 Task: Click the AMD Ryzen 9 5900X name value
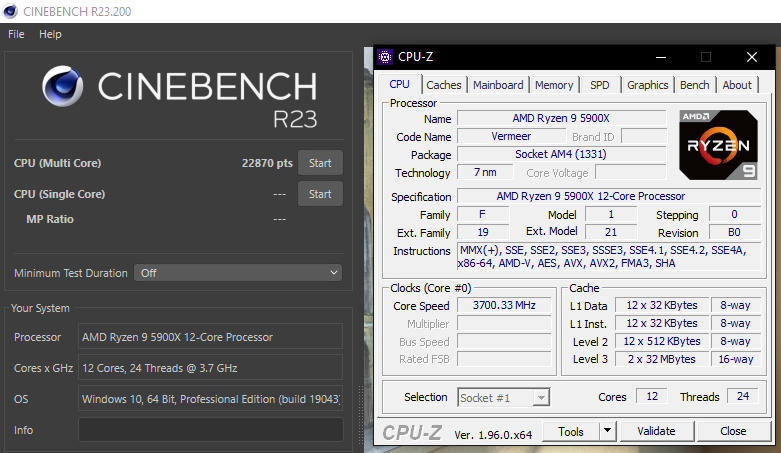tap(561, 118)
